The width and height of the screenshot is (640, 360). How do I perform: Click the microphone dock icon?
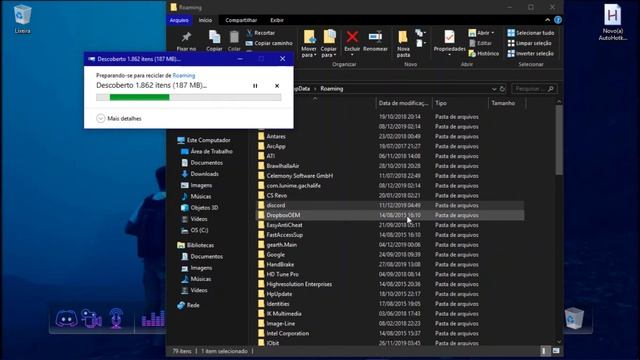coord(116,318)
